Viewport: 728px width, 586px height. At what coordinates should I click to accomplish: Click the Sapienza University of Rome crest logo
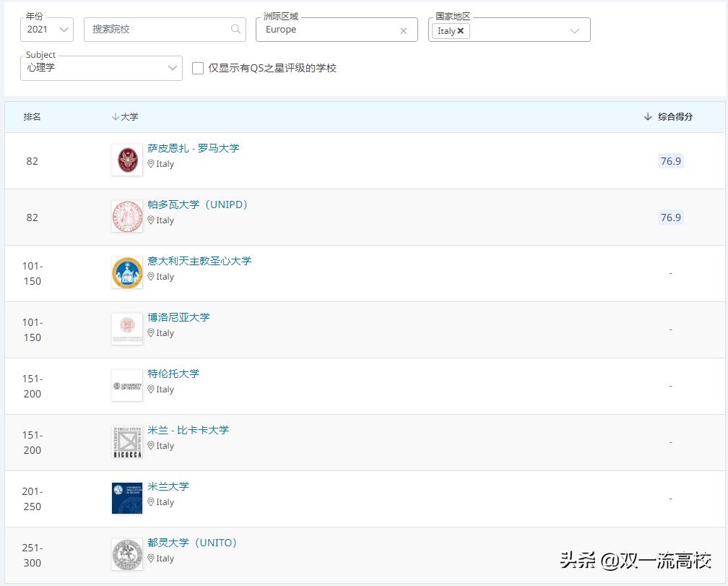click(x=127, y=160)
